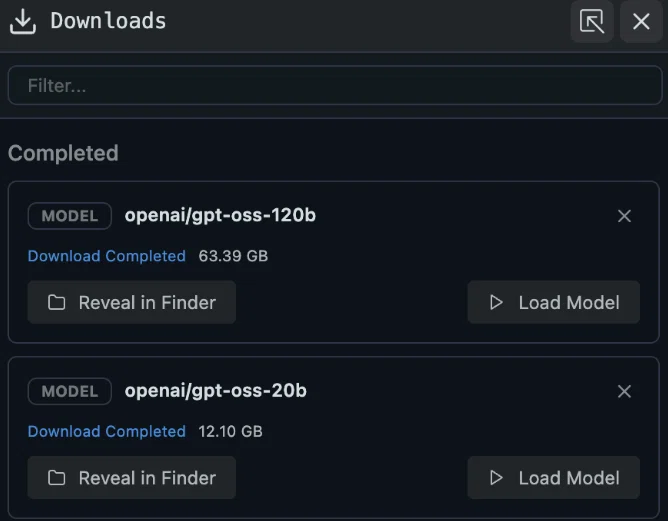Load the gpt-oss-20b model
The width and height of the screenshot is (668, 521).
coord(553,478)
